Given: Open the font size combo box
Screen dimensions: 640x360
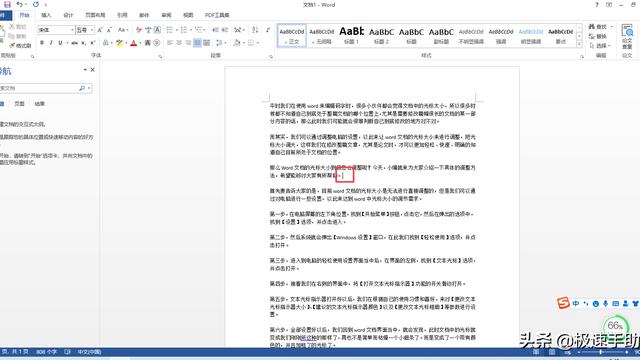Looking at the screenshot, I should pyautogui.click(x=85, y=30).
